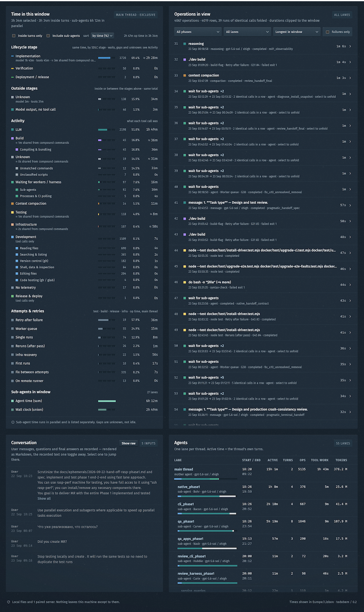Select the Retry after failure attempts row
Image resolution: width=364 pixels, height=612 pixels.
84,320
